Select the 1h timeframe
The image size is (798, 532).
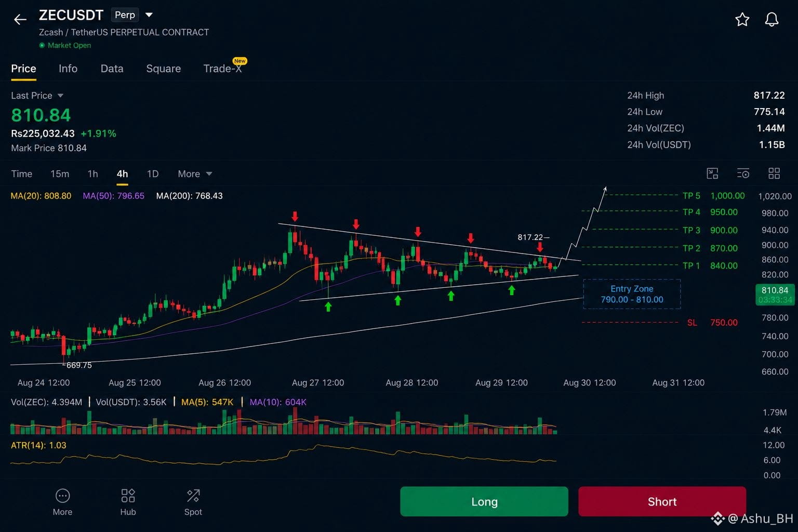click(x=92, y=174)
